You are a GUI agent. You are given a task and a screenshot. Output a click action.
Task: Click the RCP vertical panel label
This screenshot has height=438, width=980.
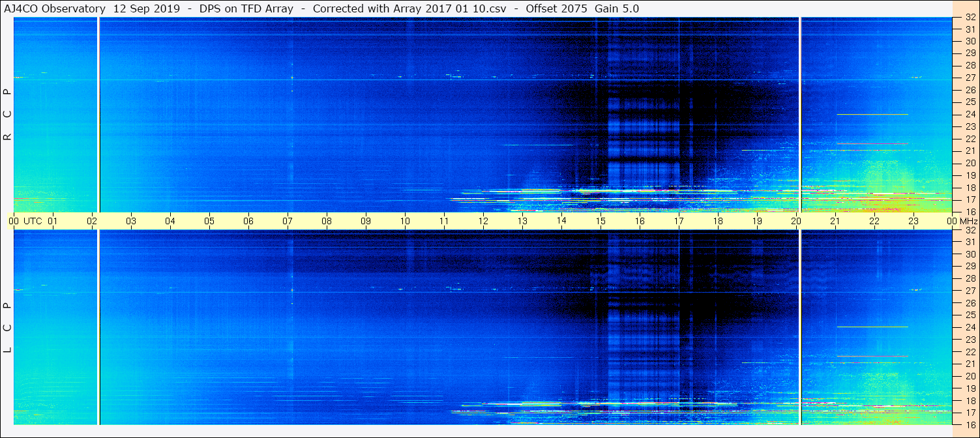click(x=8, y=115)
